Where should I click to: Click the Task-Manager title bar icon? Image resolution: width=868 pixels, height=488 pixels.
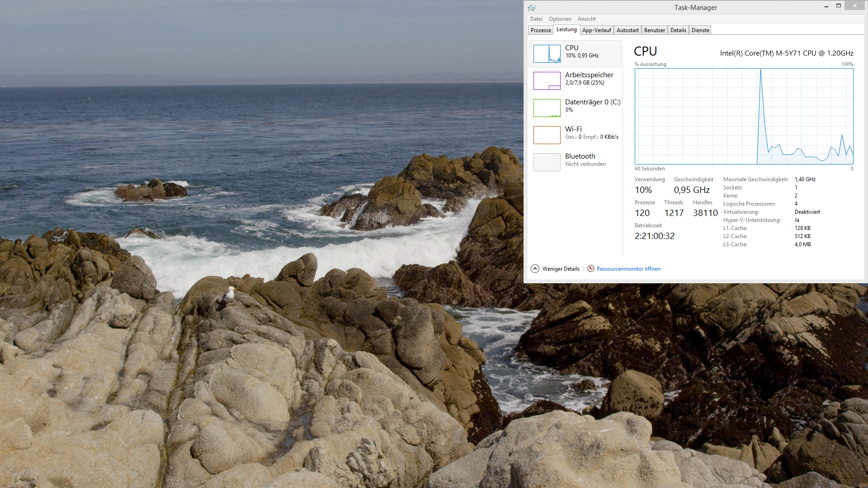pyautogui.click(x=532, y=8)
